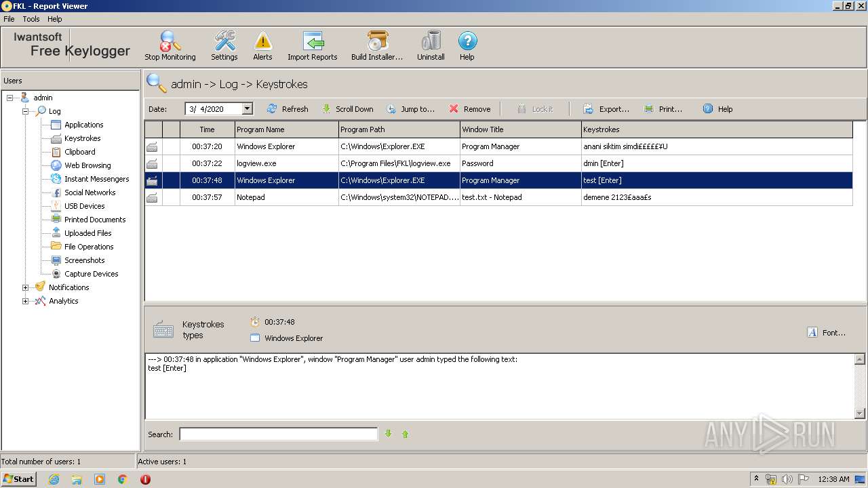Open the Alerts warning icon
The width and height of the screenshot is (868, 488).
coord(262,45)
